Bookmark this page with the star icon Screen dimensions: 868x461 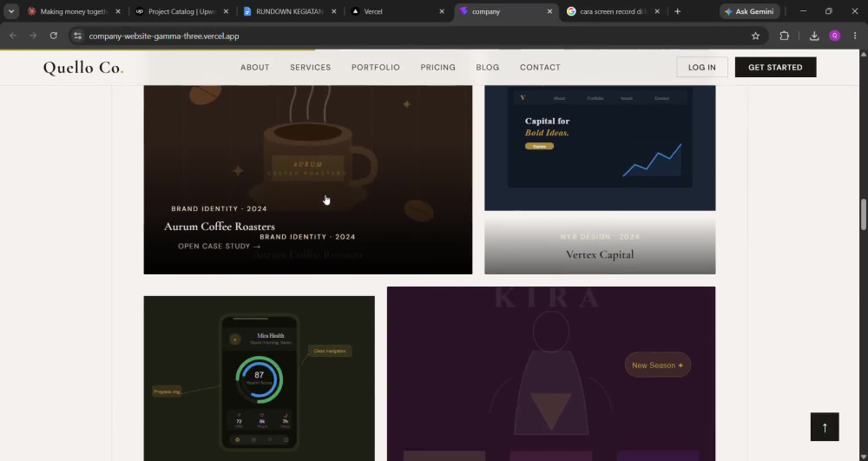click(756, 36)
